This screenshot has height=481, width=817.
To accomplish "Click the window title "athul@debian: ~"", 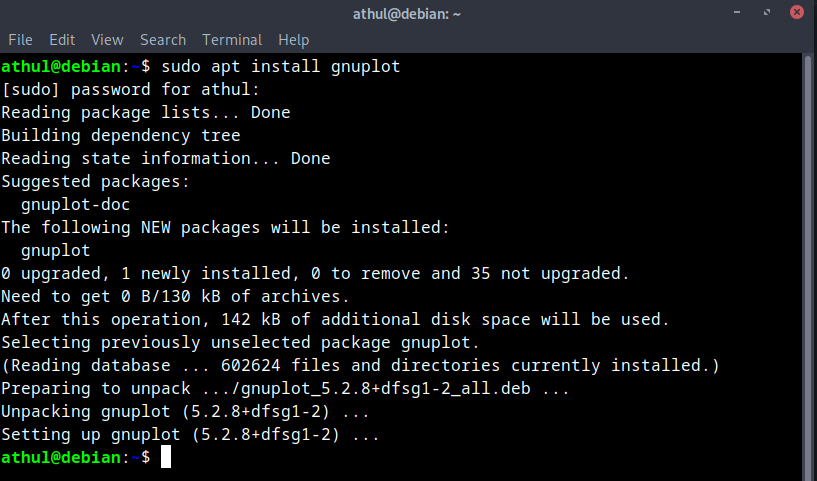I will click(408, 13).
